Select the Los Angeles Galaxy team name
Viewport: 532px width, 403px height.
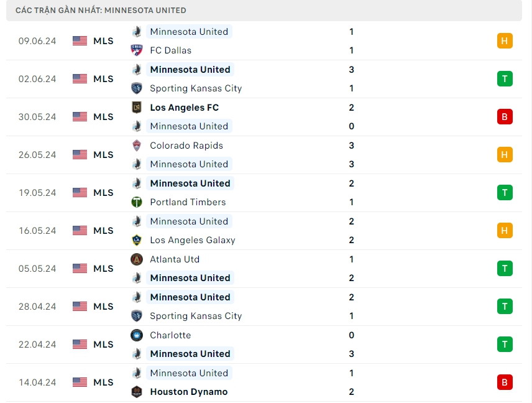pyautogui.click(x=192, y=240)
